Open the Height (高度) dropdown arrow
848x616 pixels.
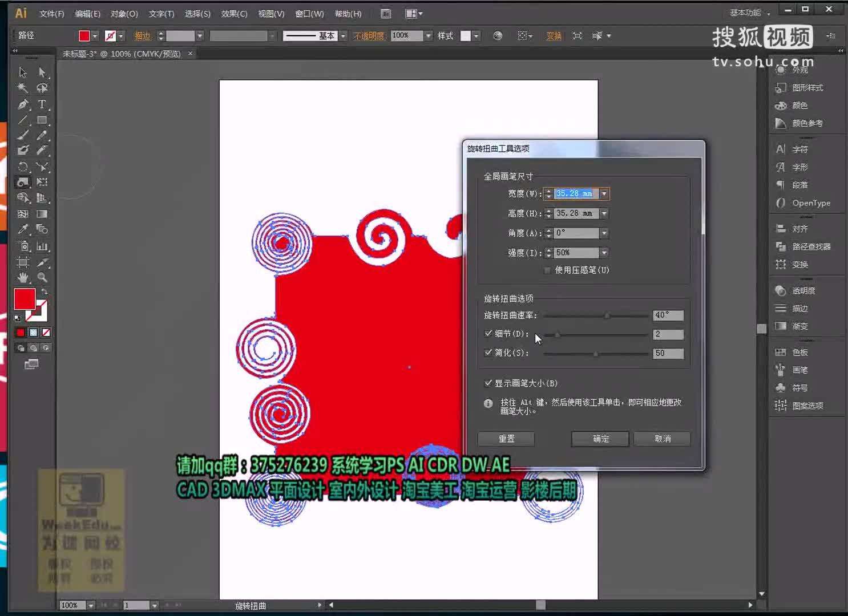click(604, 213)
